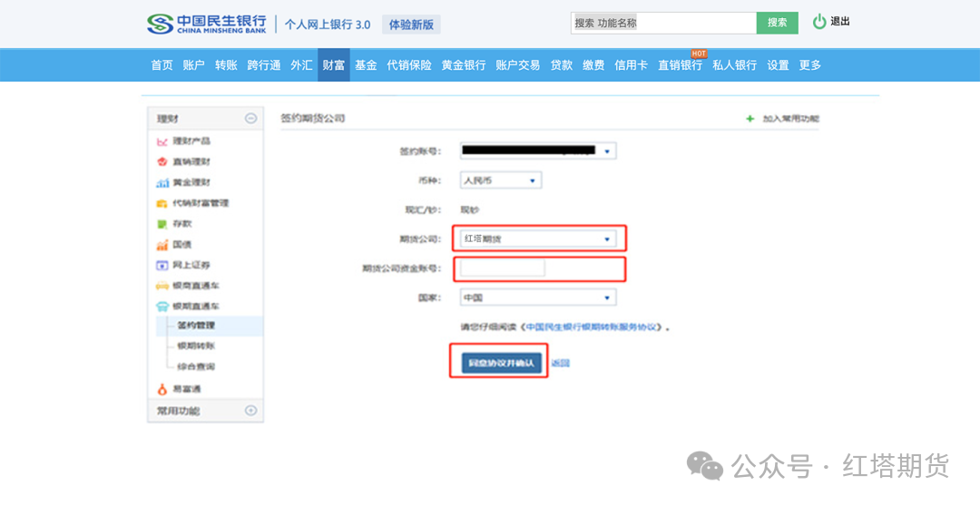Open 易富通 in the sidebar

187,390
